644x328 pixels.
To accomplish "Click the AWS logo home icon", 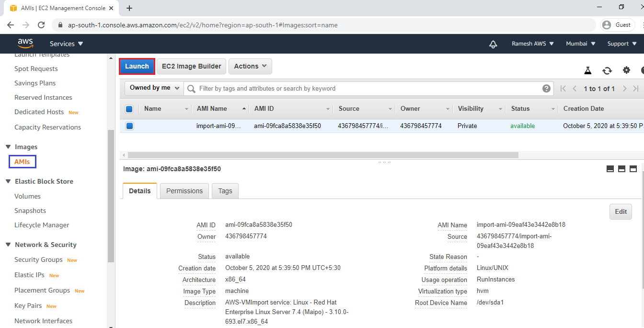I will pyautogui.click(x=25, y=43).
